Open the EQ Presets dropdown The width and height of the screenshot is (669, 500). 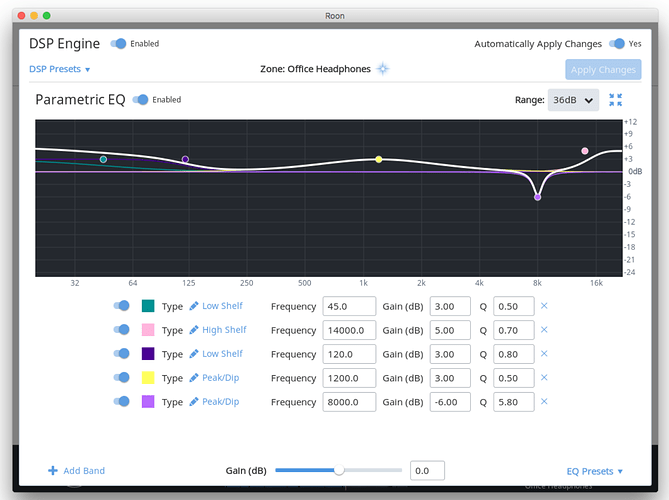[x=594, y=471]
